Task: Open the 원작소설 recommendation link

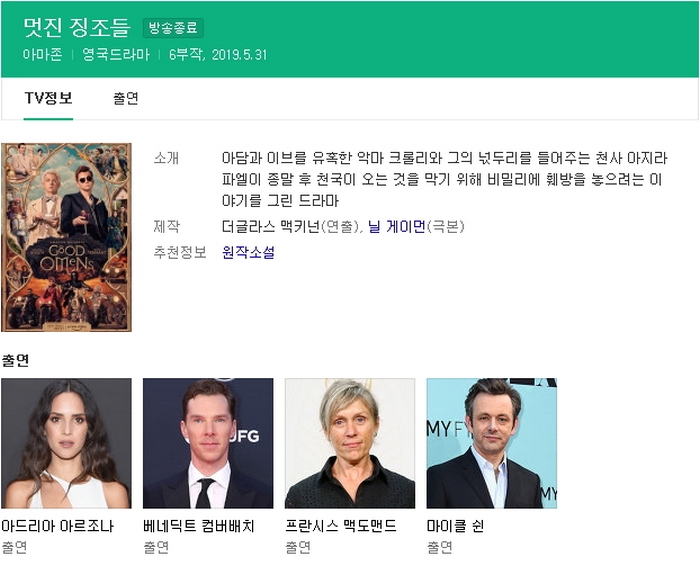Action: 248,252
